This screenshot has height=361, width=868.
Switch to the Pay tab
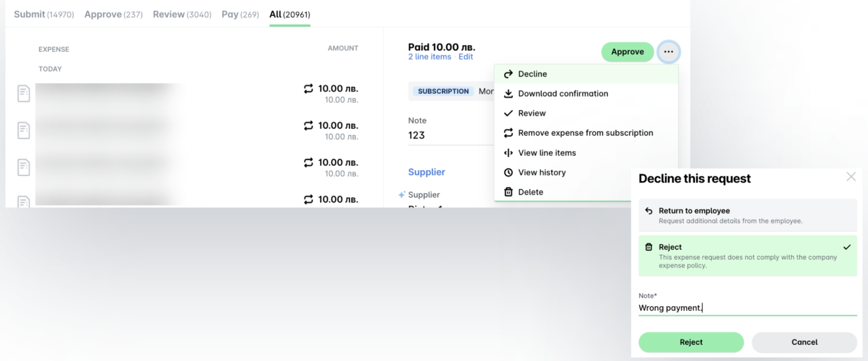pyautogui.click(x=240, y=14)
